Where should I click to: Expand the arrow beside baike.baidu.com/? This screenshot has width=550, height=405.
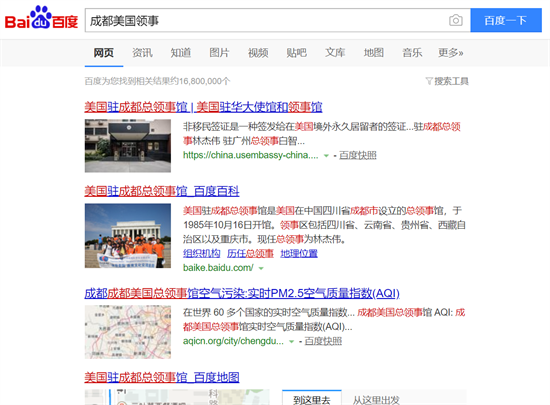pos(261,268)
